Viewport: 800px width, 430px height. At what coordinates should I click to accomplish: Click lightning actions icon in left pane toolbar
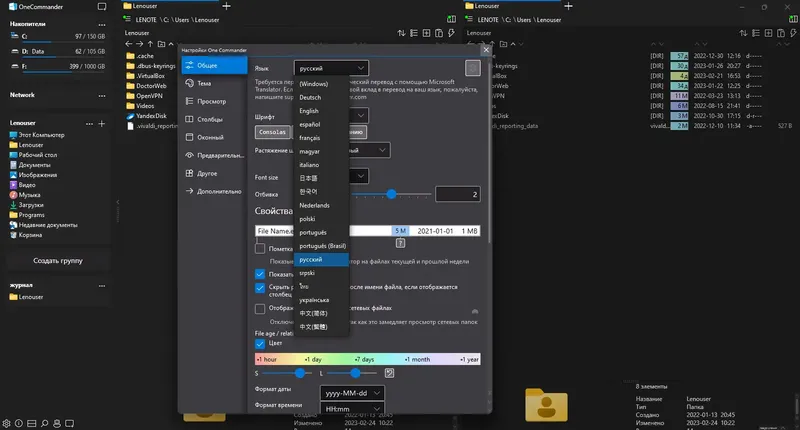click(451, 33)
